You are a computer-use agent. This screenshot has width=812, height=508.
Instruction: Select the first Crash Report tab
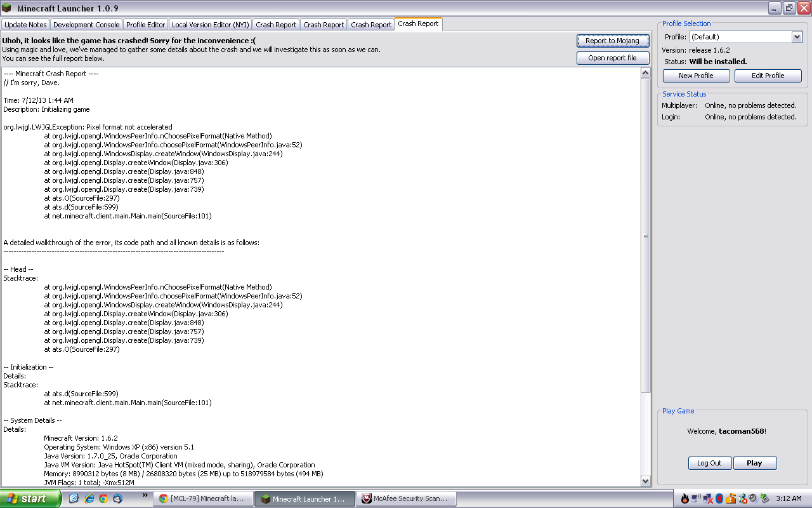pyautogui.click(x=276, y=25)
